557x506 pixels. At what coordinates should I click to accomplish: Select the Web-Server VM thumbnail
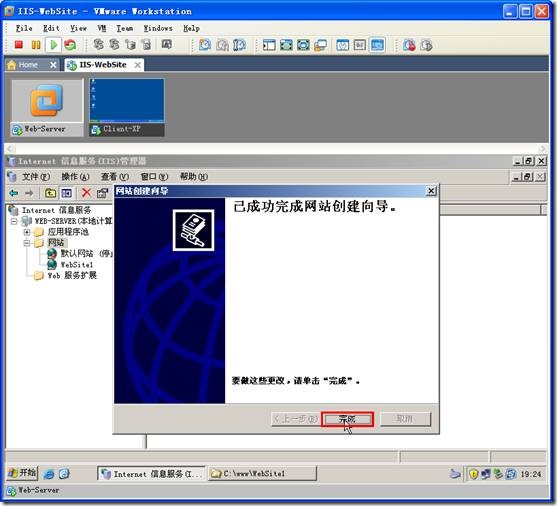pyautogui.click(x=47, y=107)
